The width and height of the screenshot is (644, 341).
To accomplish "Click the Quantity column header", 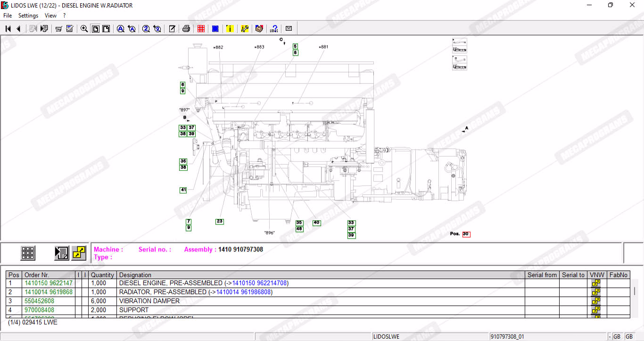I will (102, 275).
